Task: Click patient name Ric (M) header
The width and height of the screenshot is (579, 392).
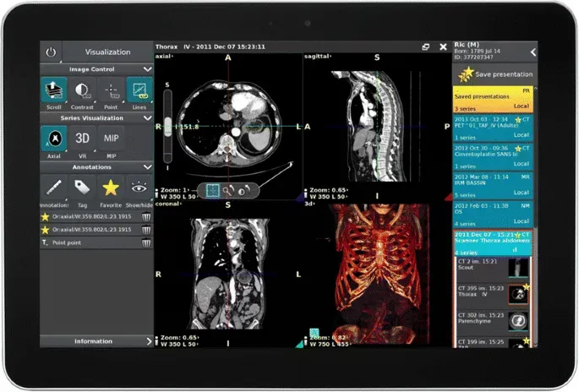Action: pos(467,45)
